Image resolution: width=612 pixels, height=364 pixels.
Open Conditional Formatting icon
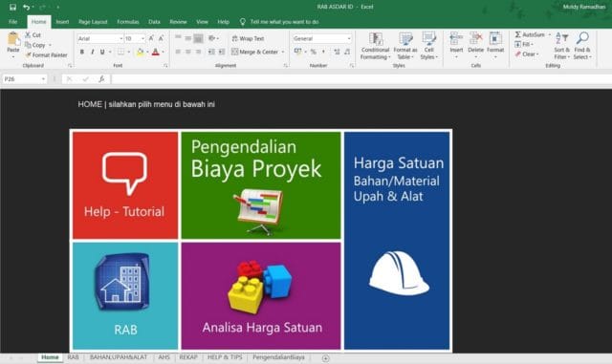pos(376,39)
